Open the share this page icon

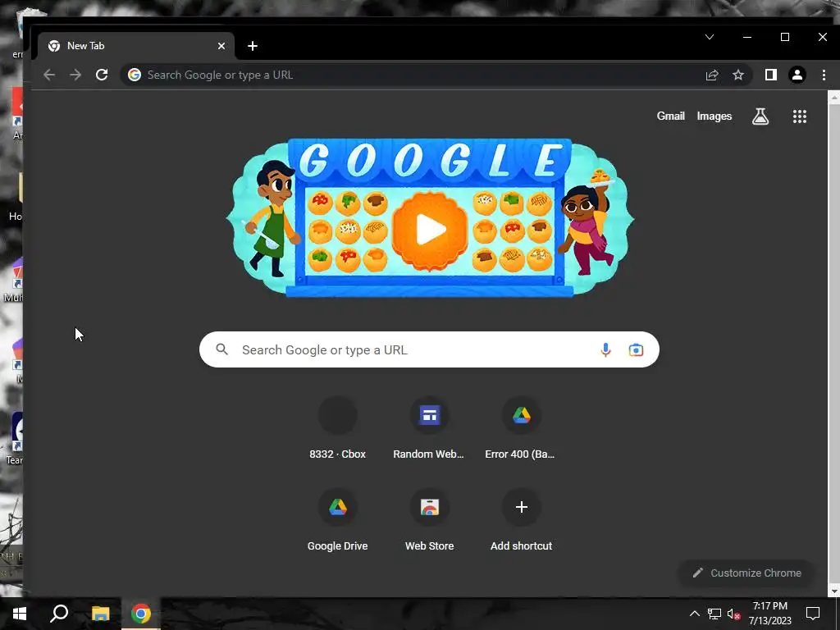pyautogui.click(x=712, y=75)
